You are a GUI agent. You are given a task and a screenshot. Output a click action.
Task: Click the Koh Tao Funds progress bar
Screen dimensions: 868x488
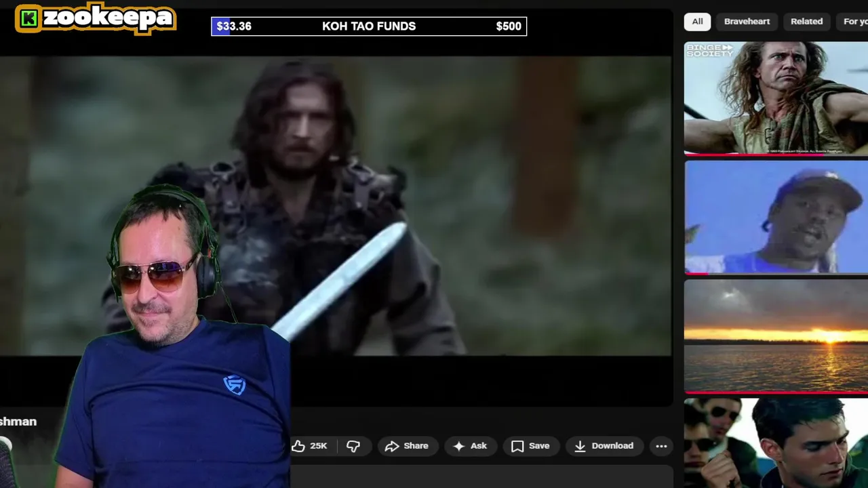point(369,26)
